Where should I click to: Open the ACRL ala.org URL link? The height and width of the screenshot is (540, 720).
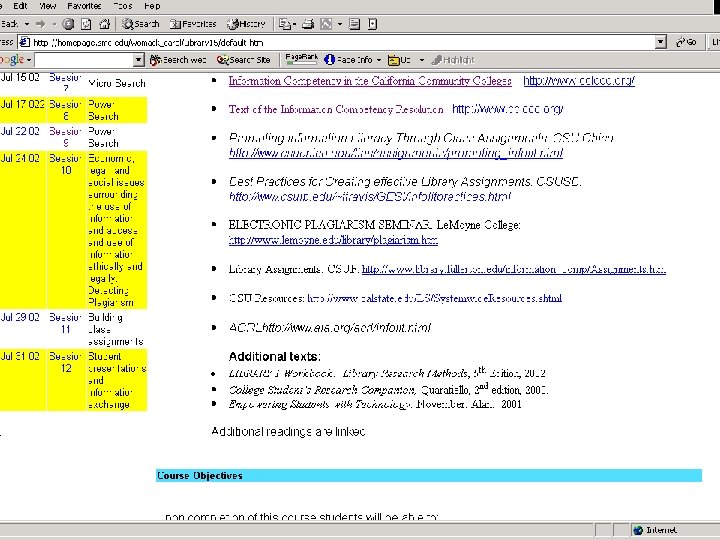[347, 328]
